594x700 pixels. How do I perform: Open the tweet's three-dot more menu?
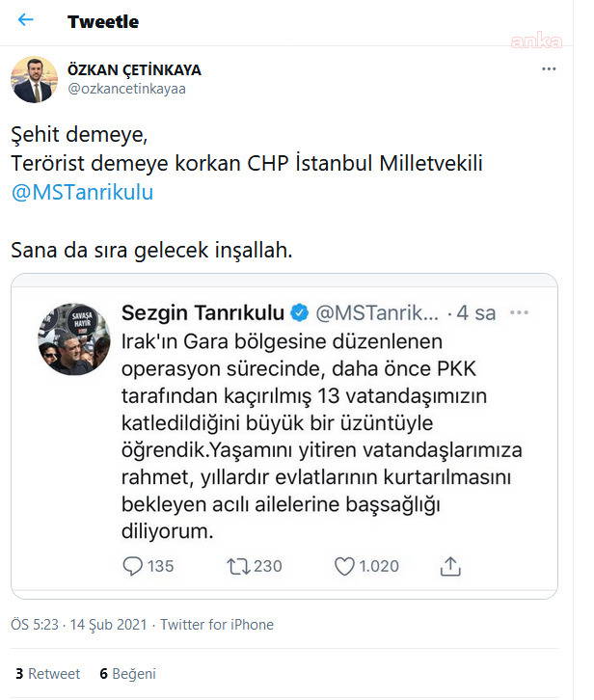549,69
